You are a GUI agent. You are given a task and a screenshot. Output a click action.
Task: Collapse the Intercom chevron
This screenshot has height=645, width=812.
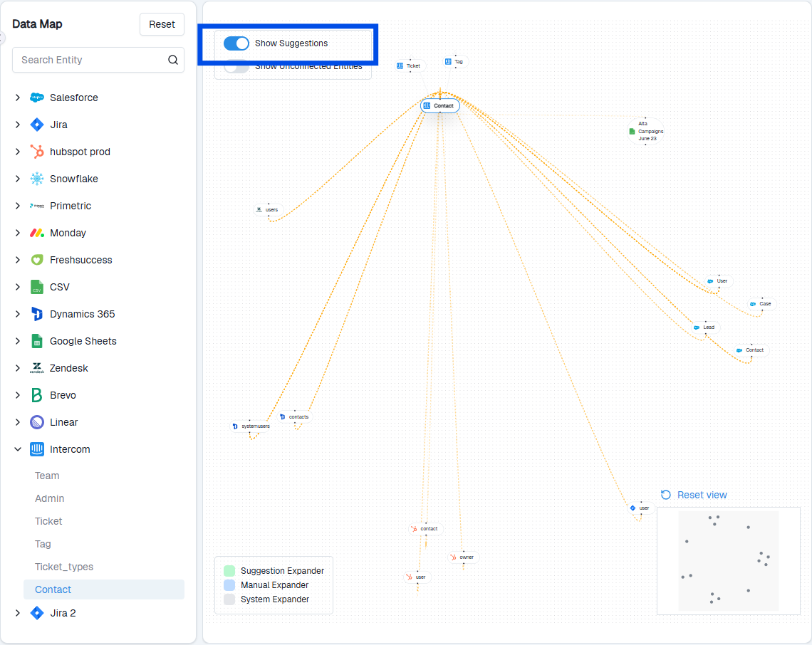point(18,449)
